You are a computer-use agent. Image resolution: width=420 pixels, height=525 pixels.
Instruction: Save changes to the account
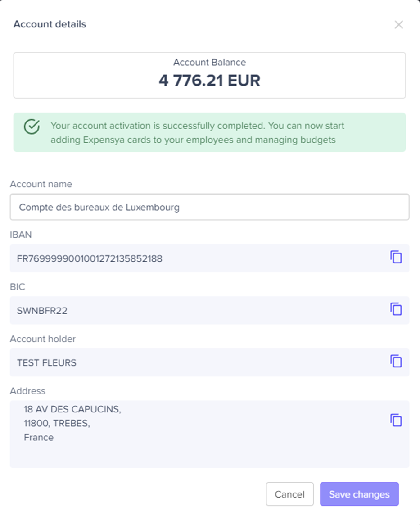(359, 494)
